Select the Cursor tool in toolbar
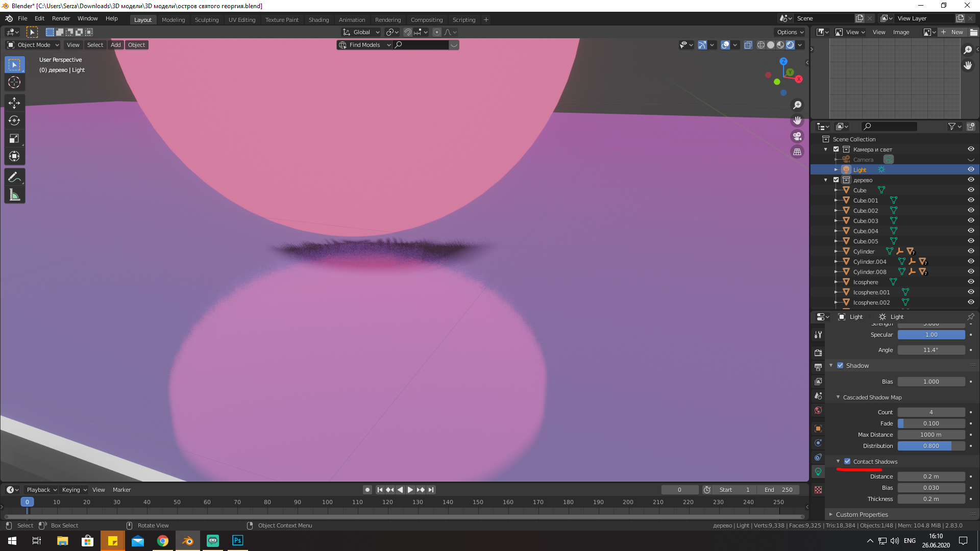This screenshot has width=980, height=551. pos(14,82)
